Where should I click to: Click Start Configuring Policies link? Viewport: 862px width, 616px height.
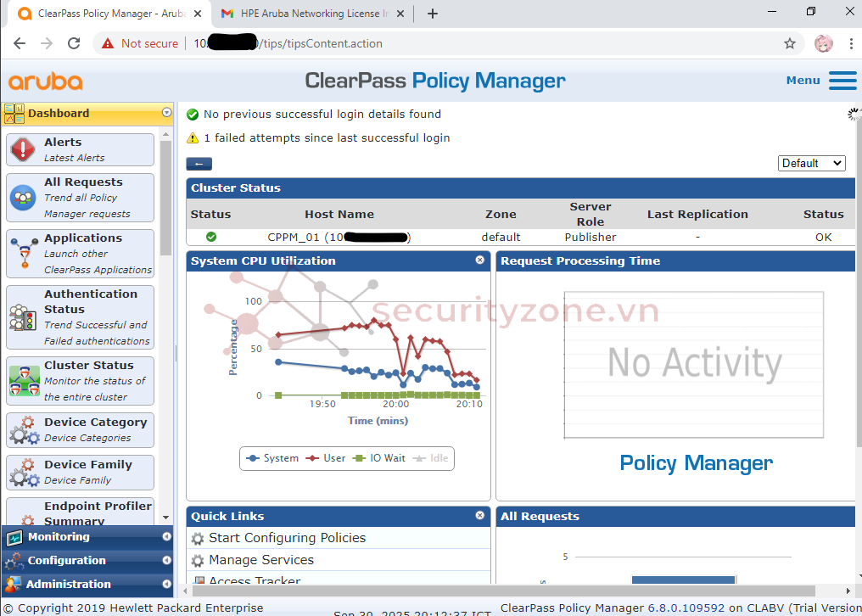[287, 538]
